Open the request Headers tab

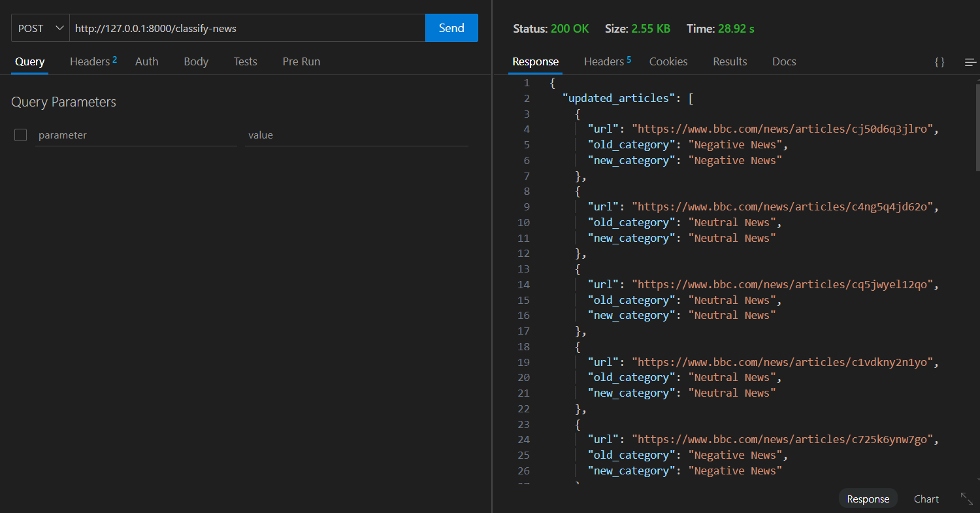pos(93,61)
